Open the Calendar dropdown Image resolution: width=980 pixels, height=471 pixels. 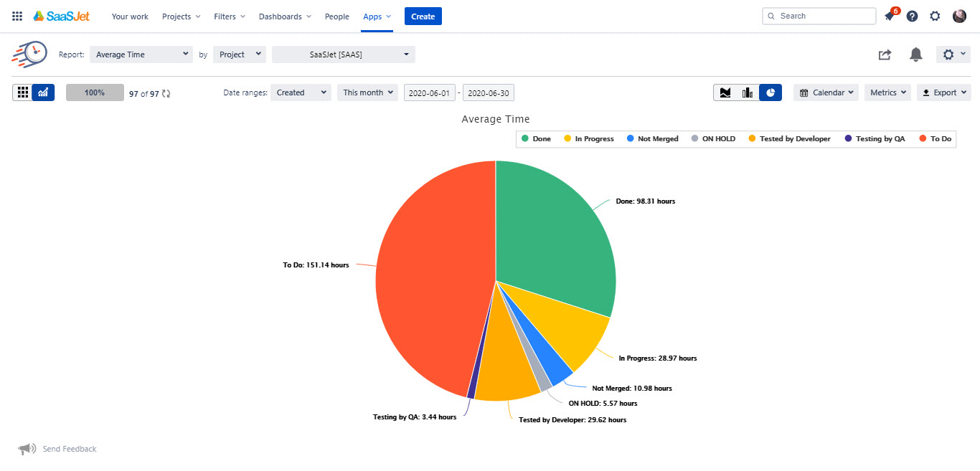826,92
